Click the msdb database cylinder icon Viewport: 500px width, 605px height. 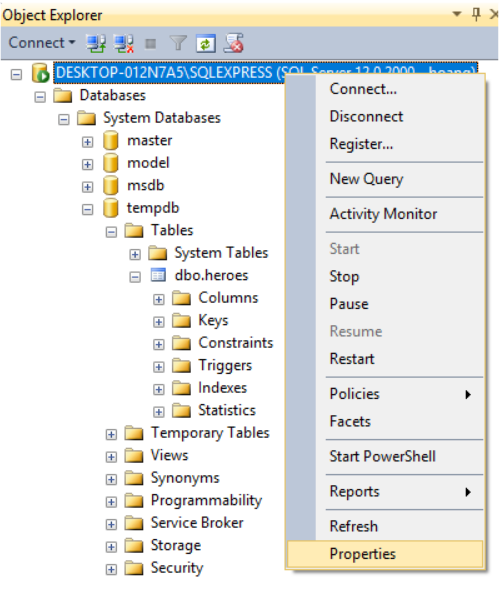click(x=111, y=186)
